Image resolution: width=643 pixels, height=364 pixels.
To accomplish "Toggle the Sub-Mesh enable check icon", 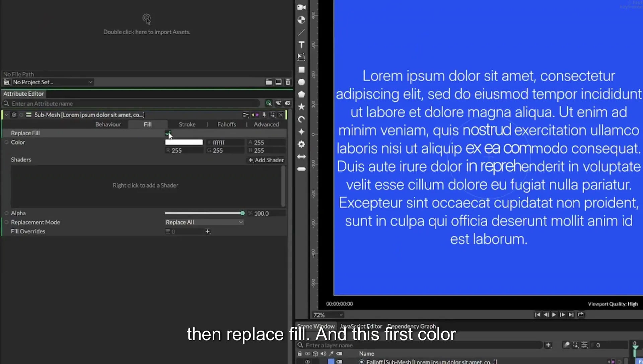I will (x=14, y=115).
